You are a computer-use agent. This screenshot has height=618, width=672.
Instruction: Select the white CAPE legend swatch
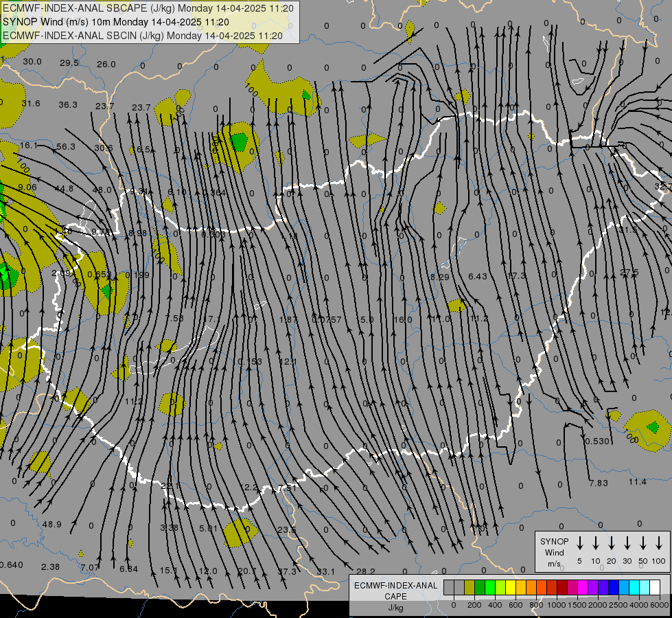[655, 588]
